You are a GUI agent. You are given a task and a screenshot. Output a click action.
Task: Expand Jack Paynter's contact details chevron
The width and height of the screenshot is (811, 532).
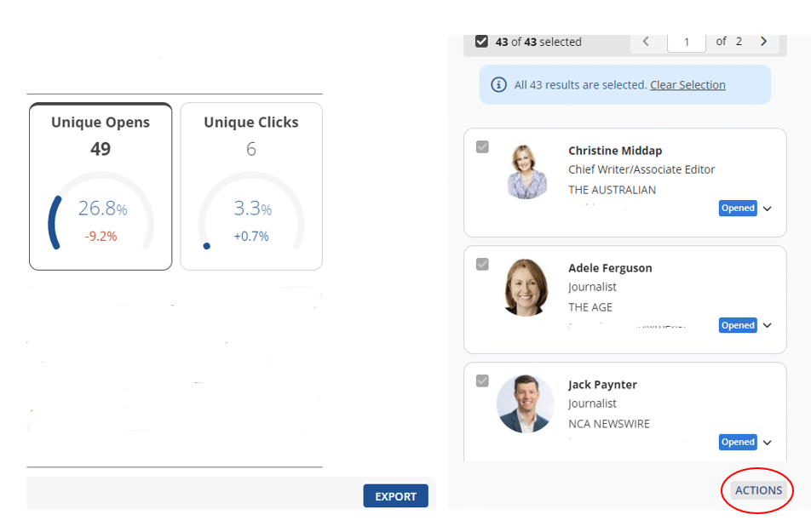click(x=768, y=442)
